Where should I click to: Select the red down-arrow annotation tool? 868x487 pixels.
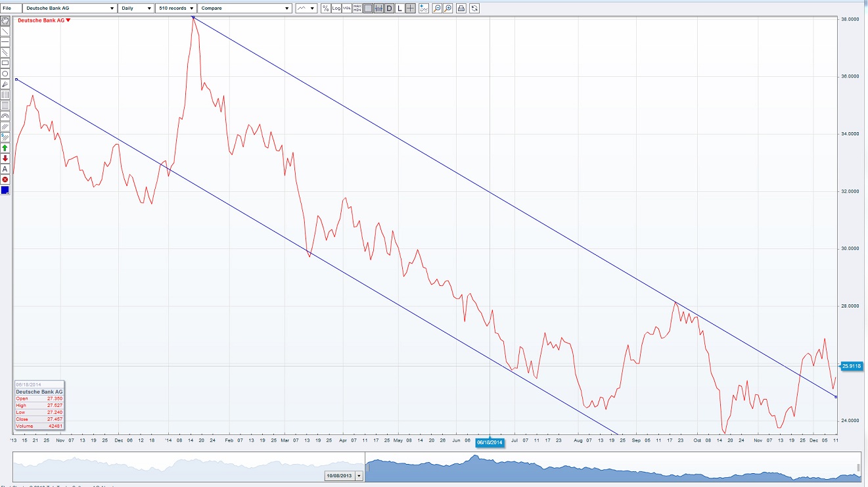coord(5,159)
